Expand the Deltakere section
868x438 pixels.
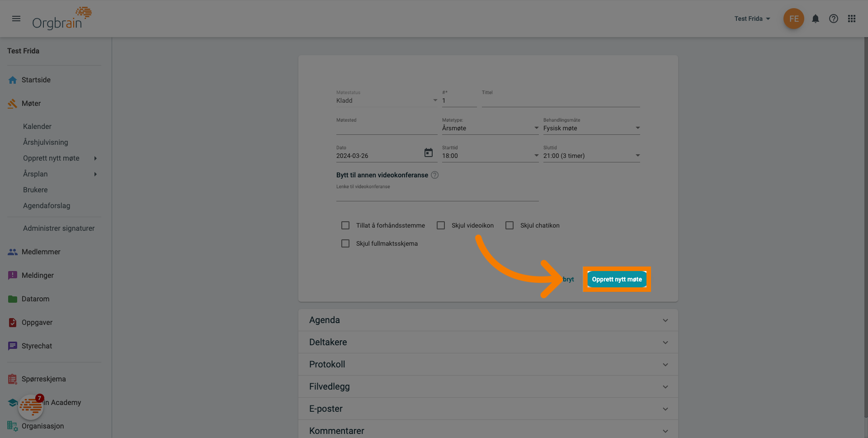point(488,342)
